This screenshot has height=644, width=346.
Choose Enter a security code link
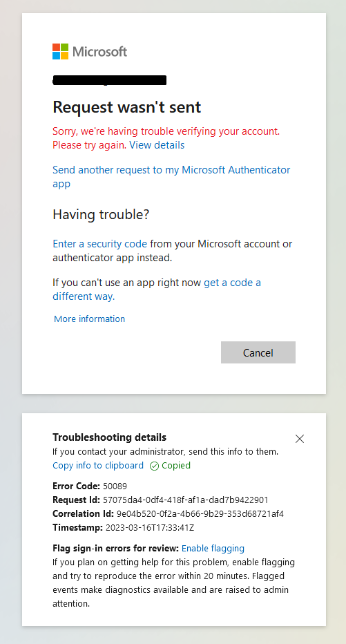click(x=99, y=244)
